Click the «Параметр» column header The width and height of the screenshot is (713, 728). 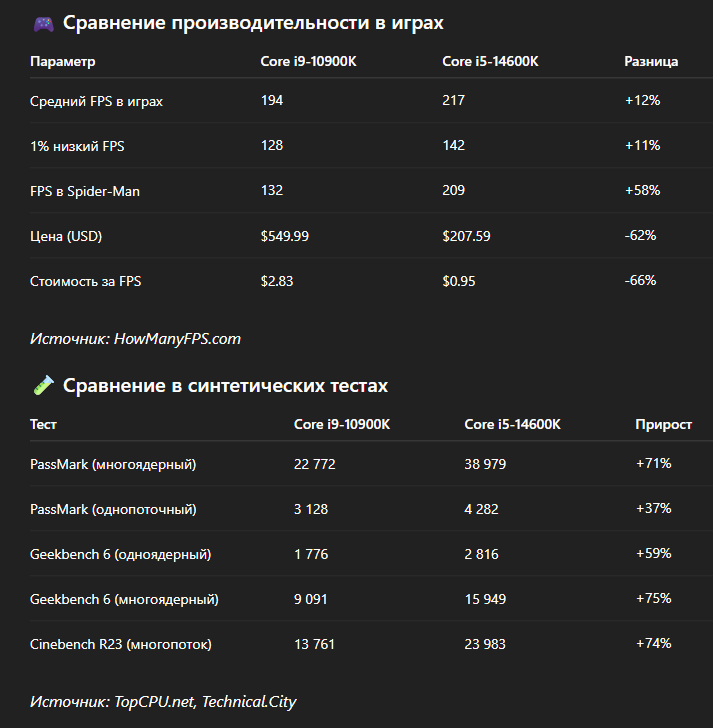tap(63, 62)
